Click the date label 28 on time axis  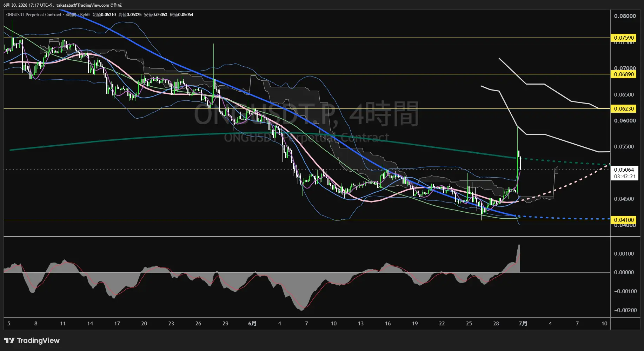tap(496, 324)
